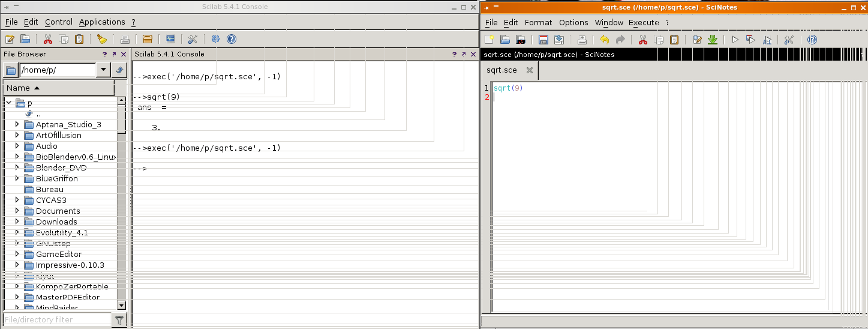Click File/directory filter input field
Screen dimensions: 868x329
(x=57, y=319)
